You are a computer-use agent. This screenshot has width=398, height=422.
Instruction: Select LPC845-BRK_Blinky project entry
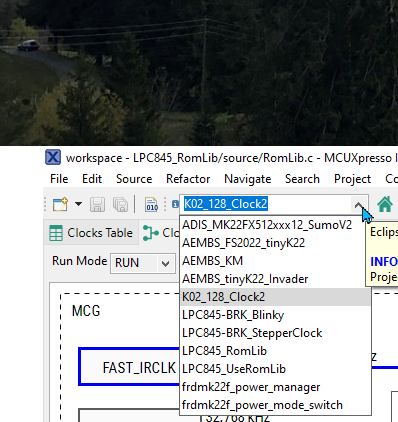coord(275,315)
